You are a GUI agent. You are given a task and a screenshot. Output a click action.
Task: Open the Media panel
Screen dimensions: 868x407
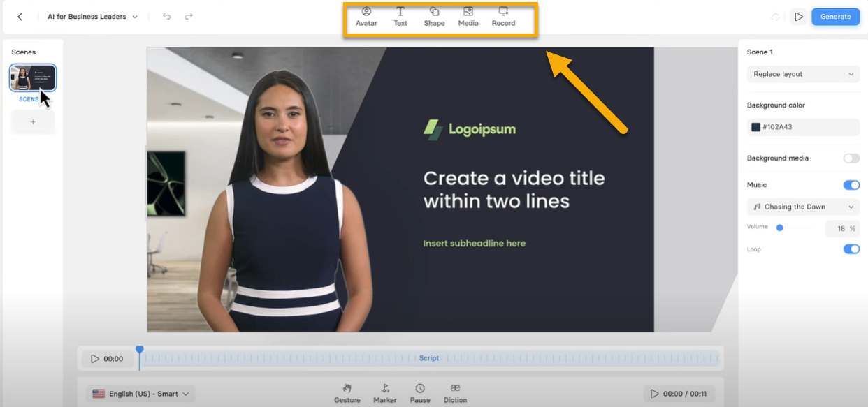point(468,17)
